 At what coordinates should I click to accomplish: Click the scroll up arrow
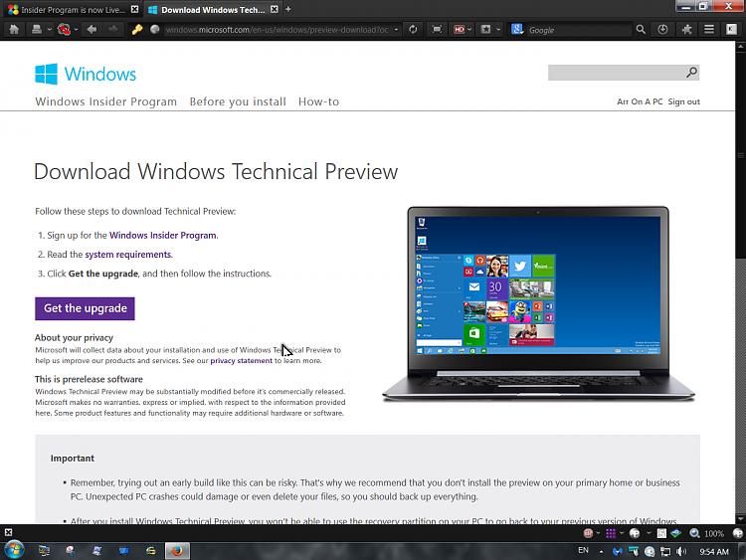(740, 46)
